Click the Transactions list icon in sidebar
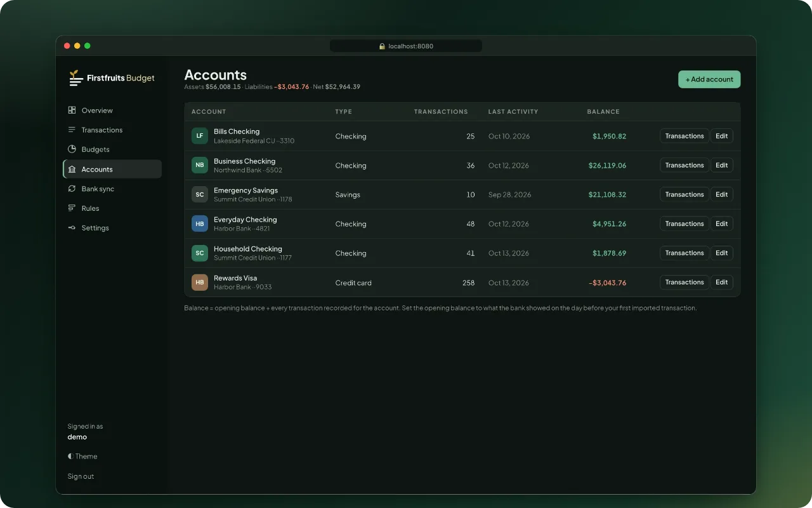 coord(72,130)
